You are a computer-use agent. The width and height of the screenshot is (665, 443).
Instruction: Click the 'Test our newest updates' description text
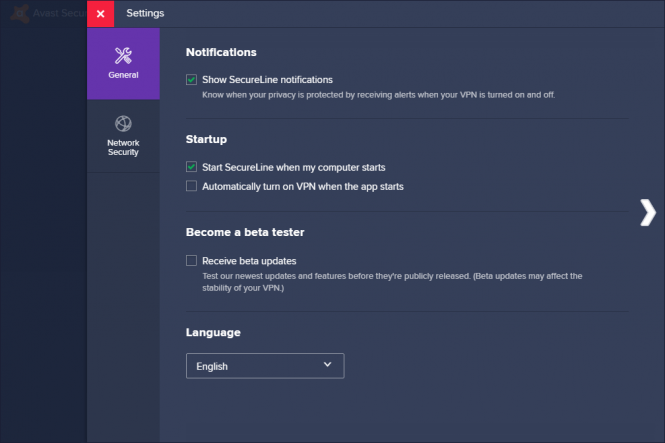(392, 282)
